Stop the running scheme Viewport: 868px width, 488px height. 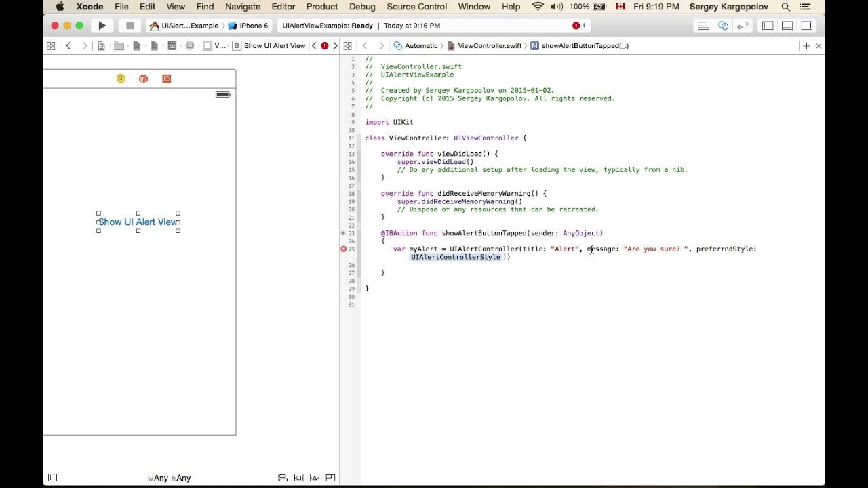[x=130, y=26]
